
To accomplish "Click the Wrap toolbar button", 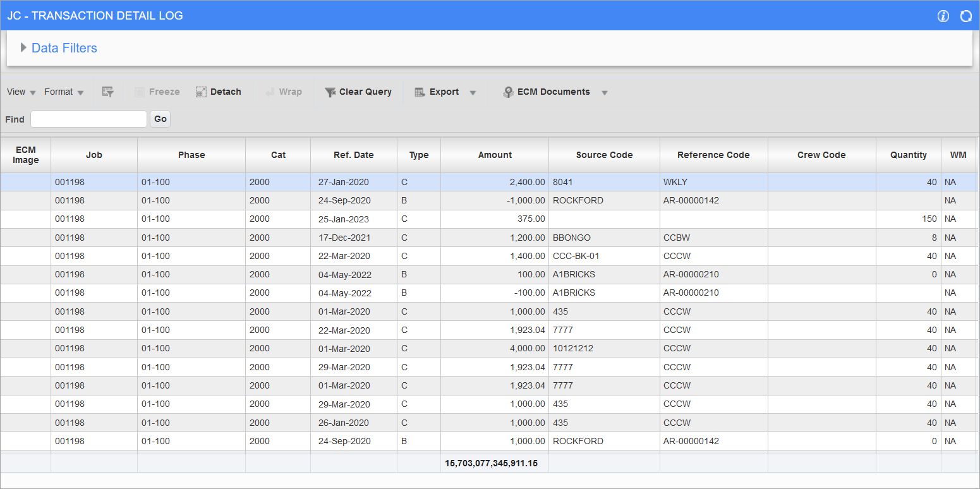I will pos(284,92).
